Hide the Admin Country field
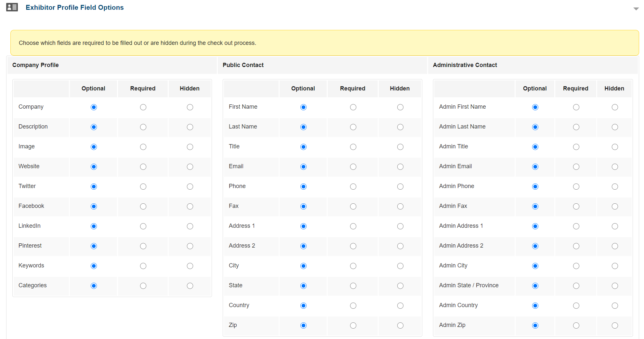644x339 pixels. coord(615,306)
